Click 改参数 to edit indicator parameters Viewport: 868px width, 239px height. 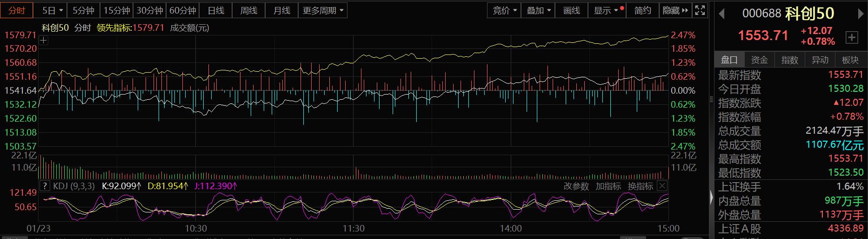coord(576,186)
